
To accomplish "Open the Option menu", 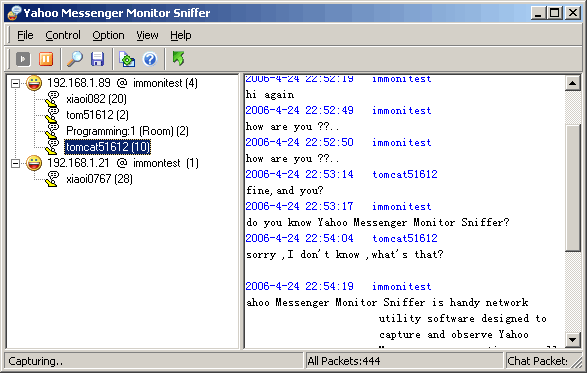I will pyautogui.click(x=108, y=35).
